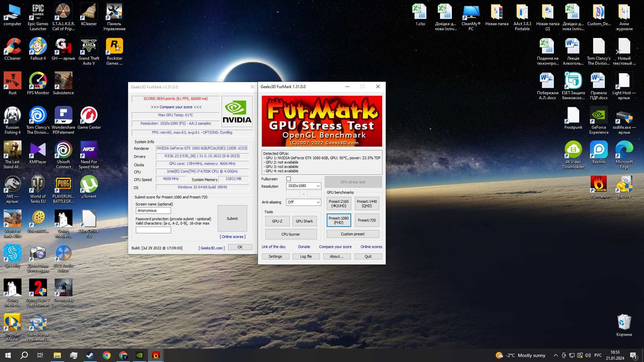Image resolution: width=644 pixels, height=362 pixels.
Task: Click the Screen name Anonymous field
Action: [153, 210]
